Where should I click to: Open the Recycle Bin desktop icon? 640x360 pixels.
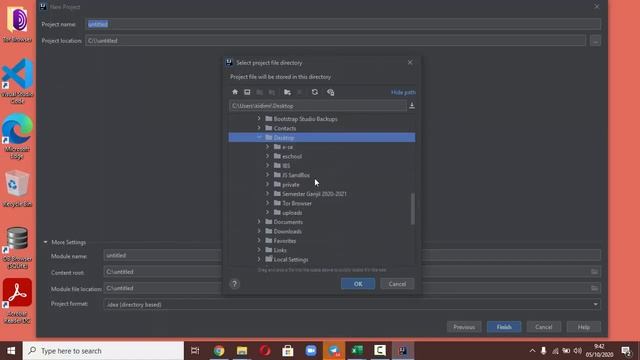[x=17, y=189]
